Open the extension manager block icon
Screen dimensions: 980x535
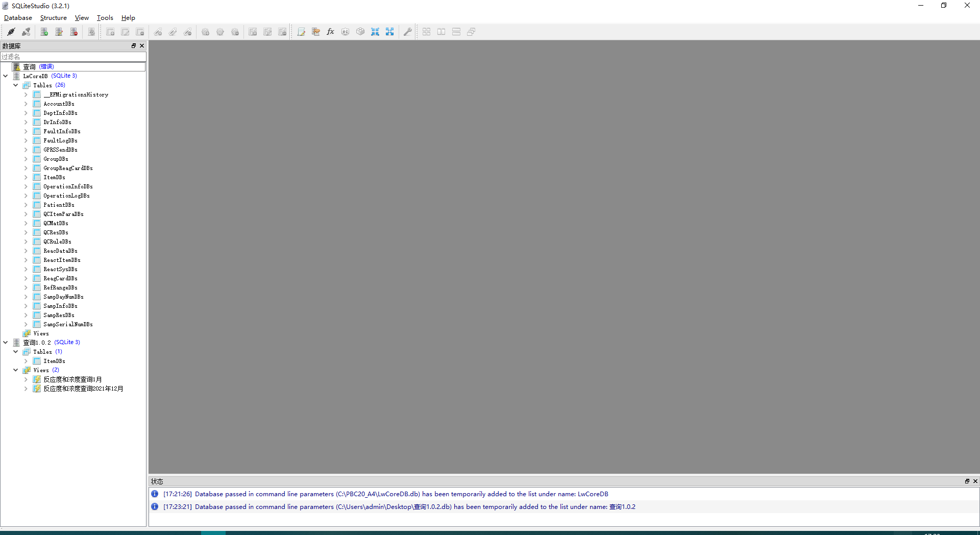(x=360, y=32)
